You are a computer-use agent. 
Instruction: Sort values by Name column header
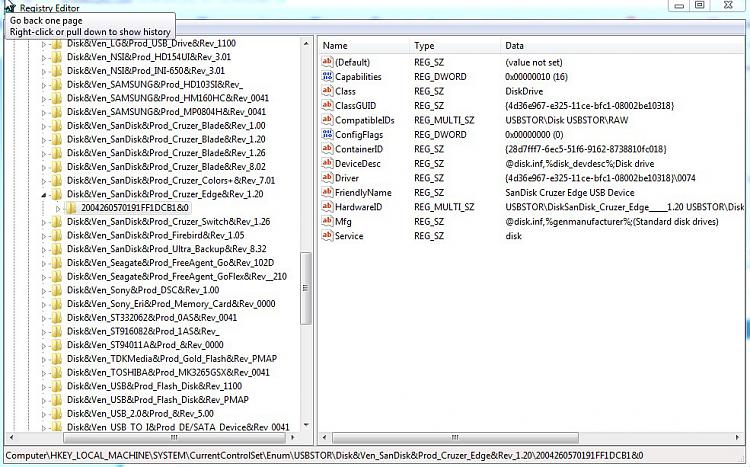[364, 46]
